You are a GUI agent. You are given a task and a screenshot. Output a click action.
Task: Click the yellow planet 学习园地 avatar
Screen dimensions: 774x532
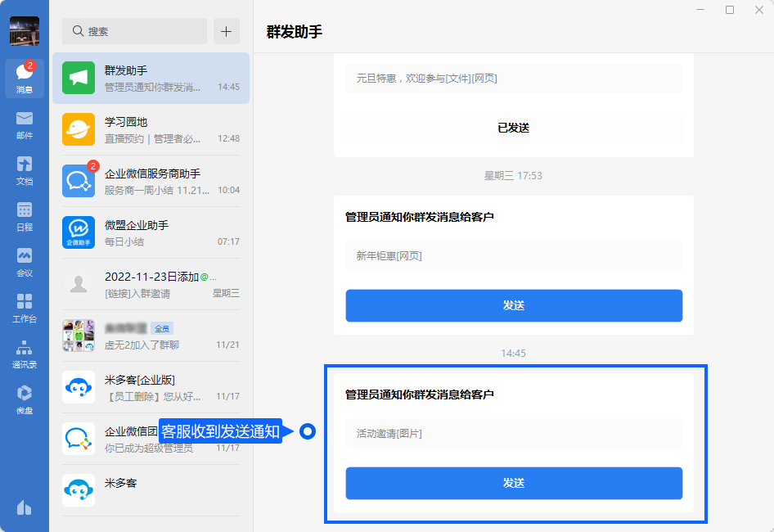[79, 129]
